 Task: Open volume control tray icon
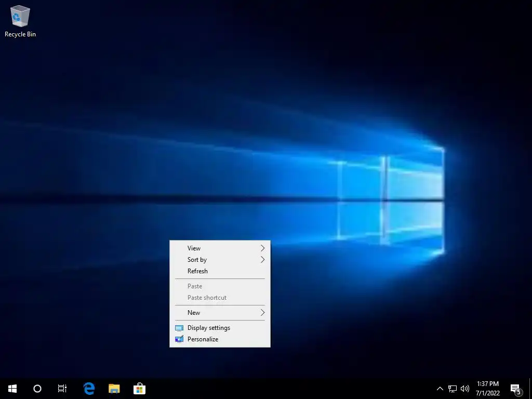(x=465, y=389)
